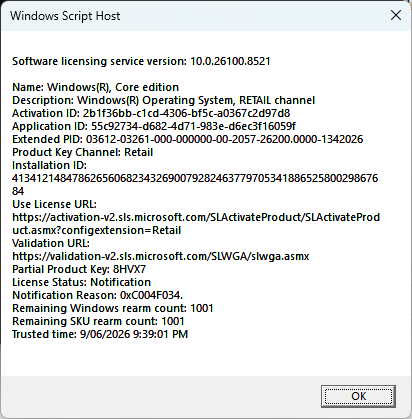The height and width of the screenshot is (419, 412).
Task: Click the Notification Reason 0xC004F034 line
Action: (x=97, y=295)
